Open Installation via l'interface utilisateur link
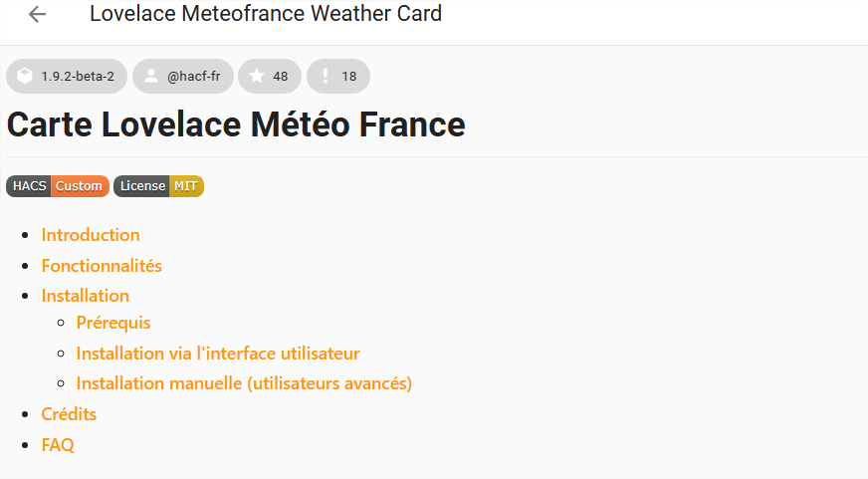This screenshot has height=479, width=868. 218,354
